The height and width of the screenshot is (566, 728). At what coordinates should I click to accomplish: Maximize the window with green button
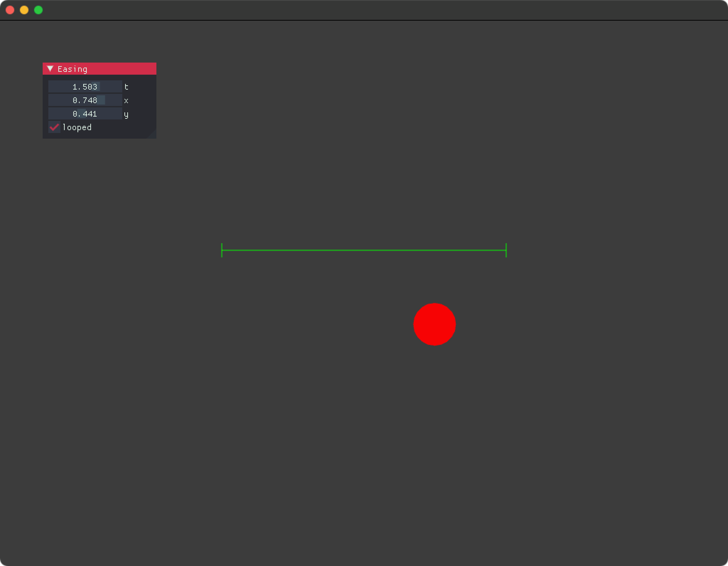[x=38, y=10]
